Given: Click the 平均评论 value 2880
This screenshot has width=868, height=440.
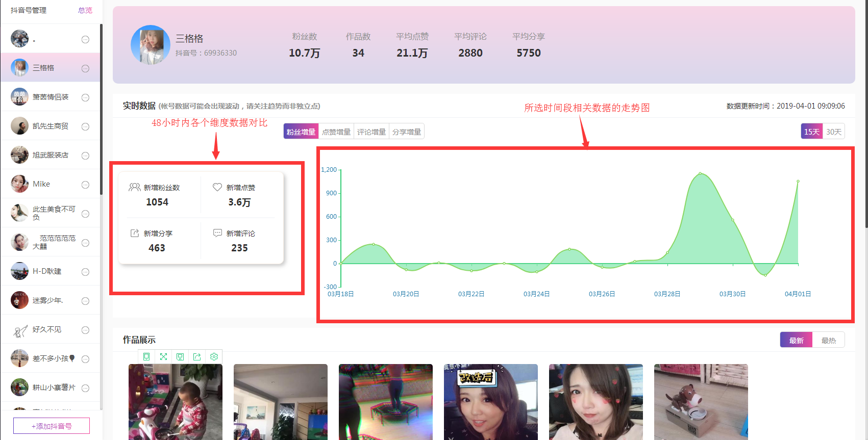Looking at the screenshot, I should (470, 53).
